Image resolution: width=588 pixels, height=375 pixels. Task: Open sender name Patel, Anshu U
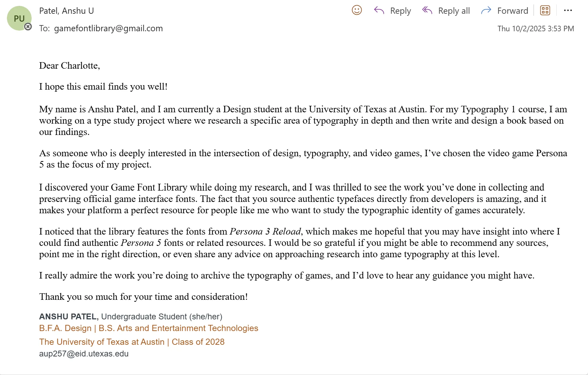66,11
